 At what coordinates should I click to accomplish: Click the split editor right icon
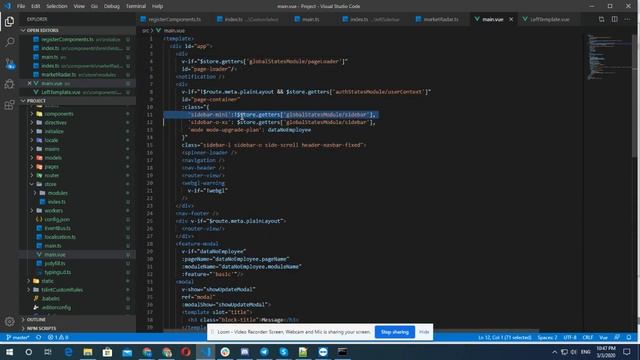pos(614,19)
